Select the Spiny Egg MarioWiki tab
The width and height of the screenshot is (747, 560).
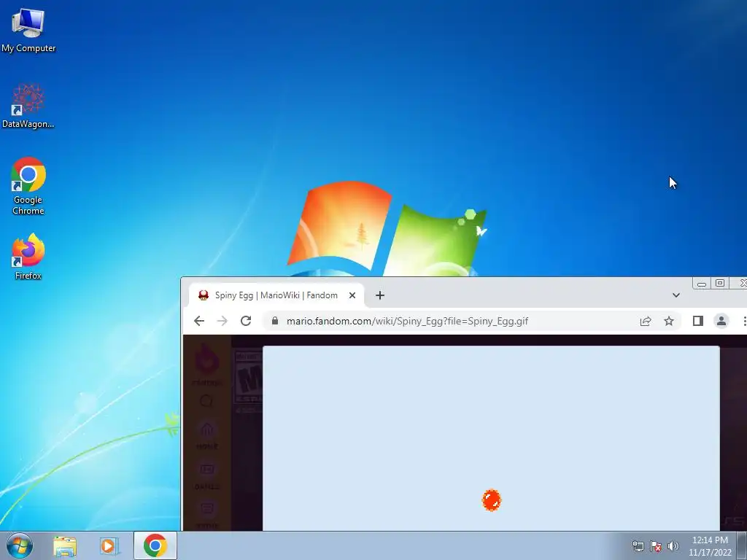tap(276, 295)
